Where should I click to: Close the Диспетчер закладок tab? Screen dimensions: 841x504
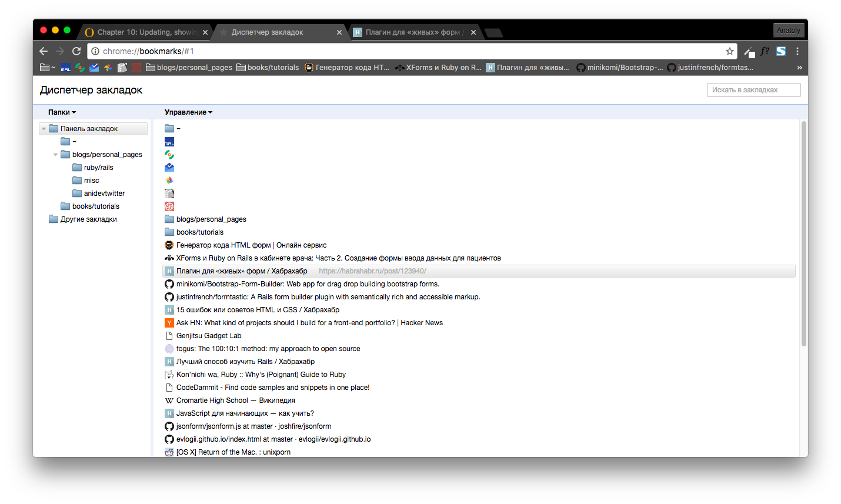[x=339, y=32]
